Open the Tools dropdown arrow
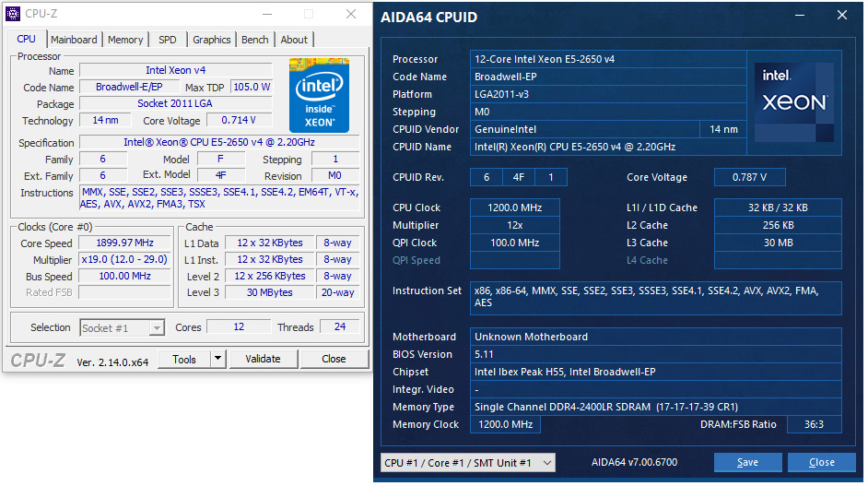This screenshot has height=486, width=868. [x=217, y=359]
